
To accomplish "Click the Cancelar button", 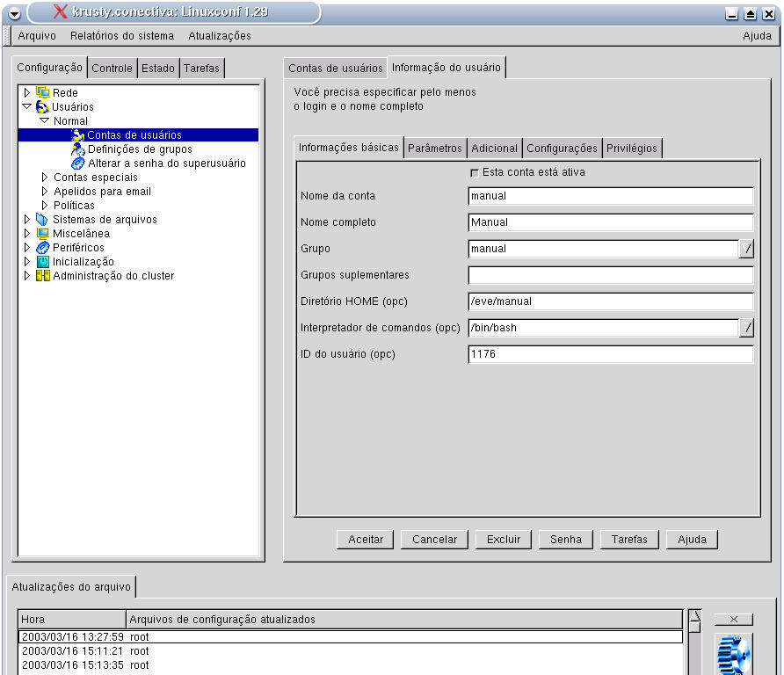I will (434, 540).
